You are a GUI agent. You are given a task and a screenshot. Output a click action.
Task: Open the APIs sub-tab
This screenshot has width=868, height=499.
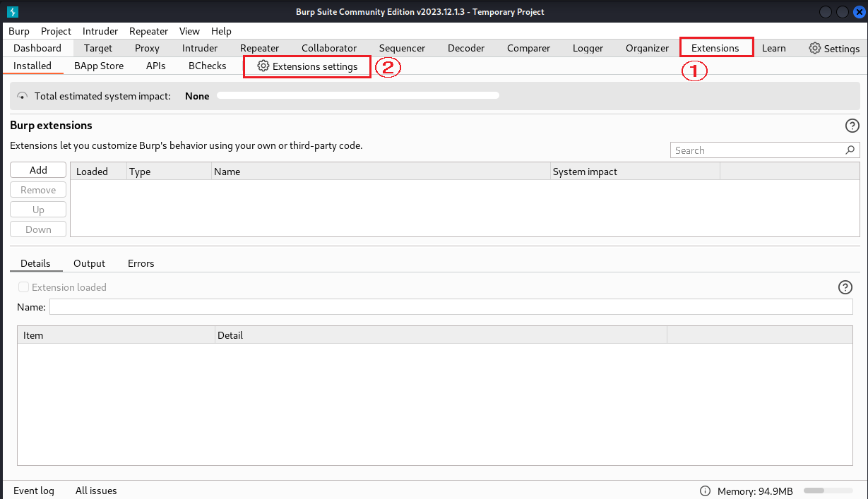point(155,66)
